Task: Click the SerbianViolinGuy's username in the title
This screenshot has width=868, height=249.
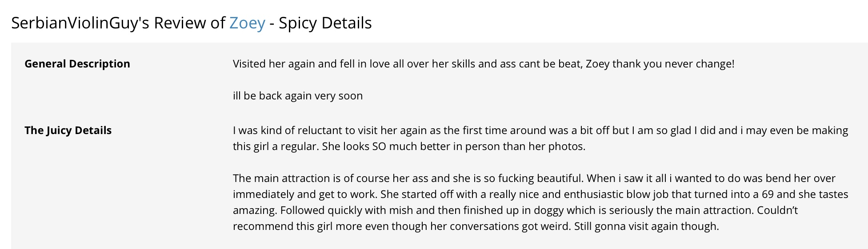Action: [x=80, y=23]
